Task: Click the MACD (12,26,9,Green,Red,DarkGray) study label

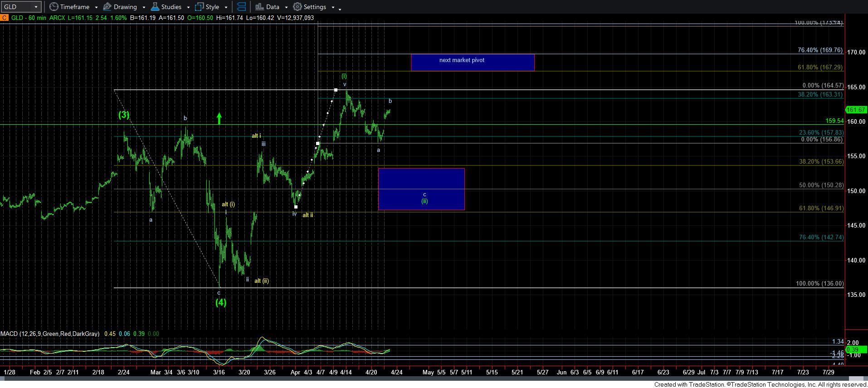Action: (50, 334)
